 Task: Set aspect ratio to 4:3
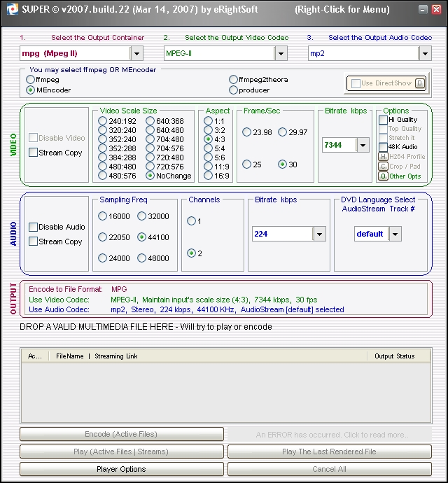click(209, 139)
